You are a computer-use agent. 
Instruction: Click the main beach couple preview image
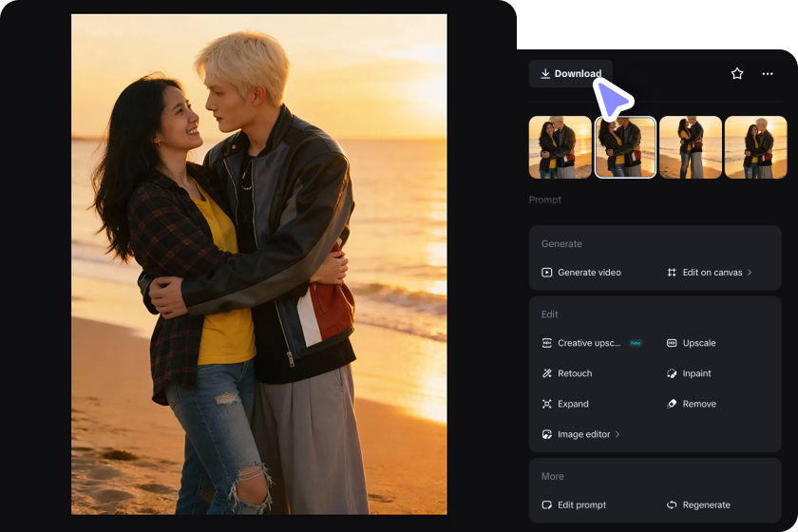[259, 264]
